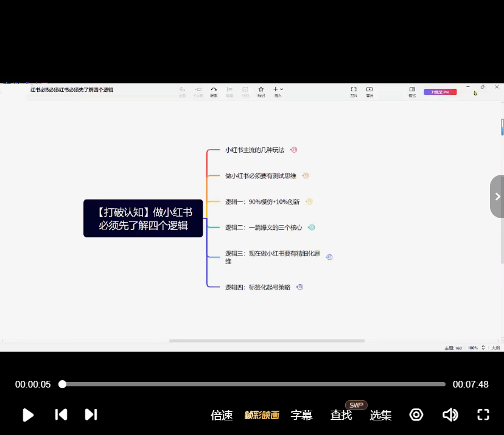Image resolution: width=504 pixels, height=435 pixels.
Task: Open the player settings icon
Action: pyautogui.click(x=416, y=415)
